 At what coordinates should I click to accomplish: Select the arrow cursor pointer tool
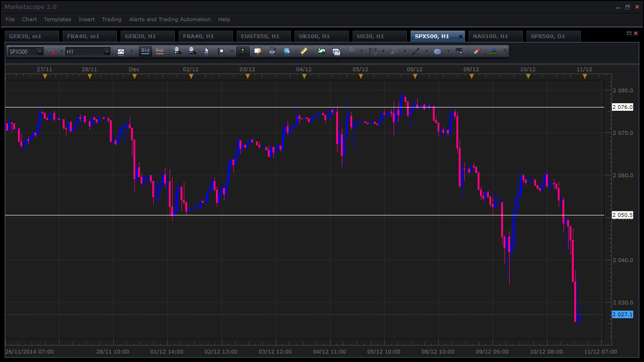(206, 51)
